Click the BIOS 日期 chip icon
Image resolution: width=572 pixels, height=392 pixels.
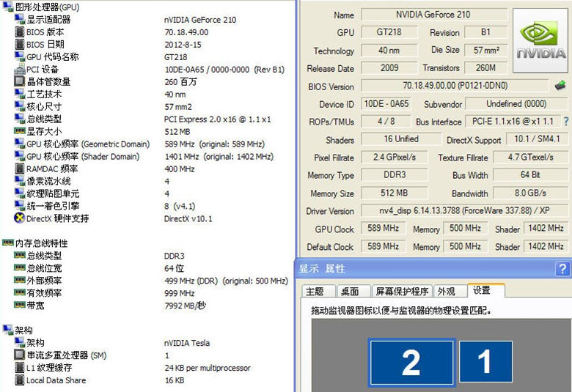(20, 44)
